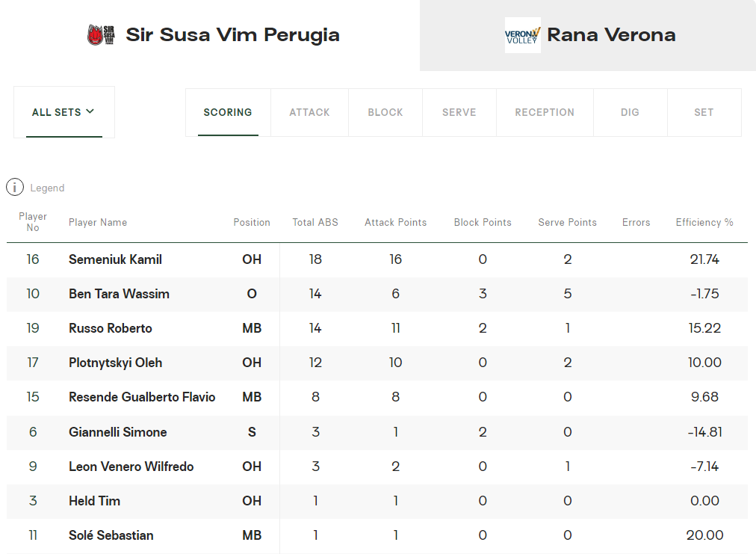Sort by Efficiency % column header

tap(704, 222)
